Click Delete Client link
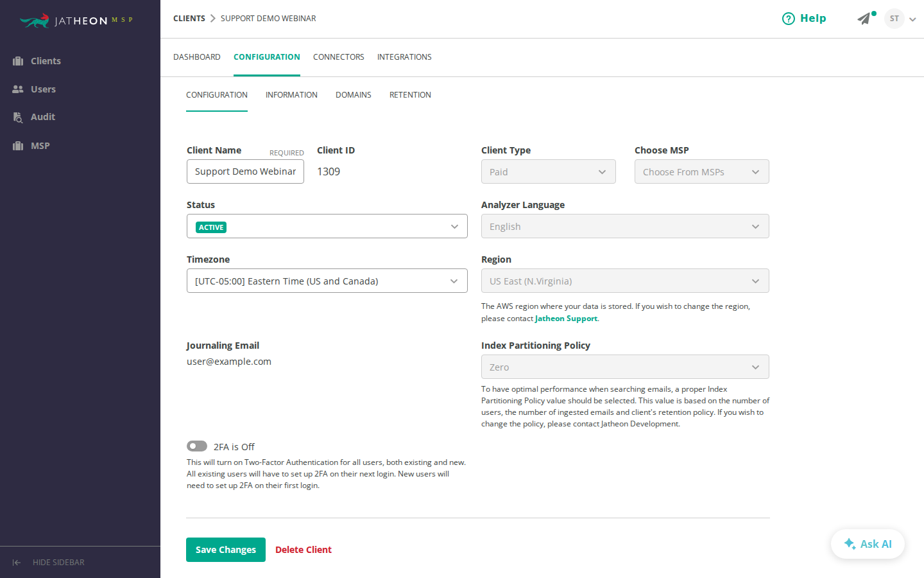Image resolution: width=924 pixels, height=578 pixels. coord(304,550)
